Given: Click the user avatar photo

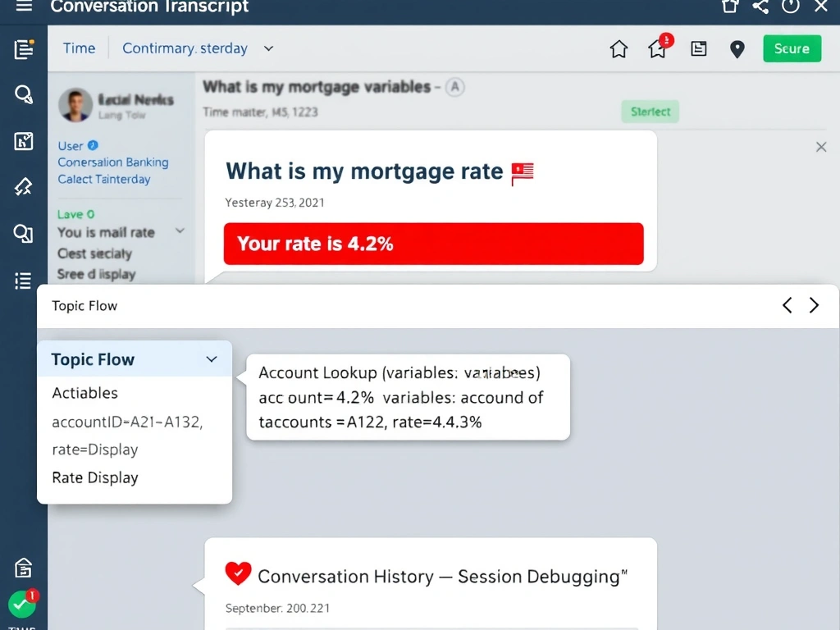Looking at the screenshot, I should [75, 105].
